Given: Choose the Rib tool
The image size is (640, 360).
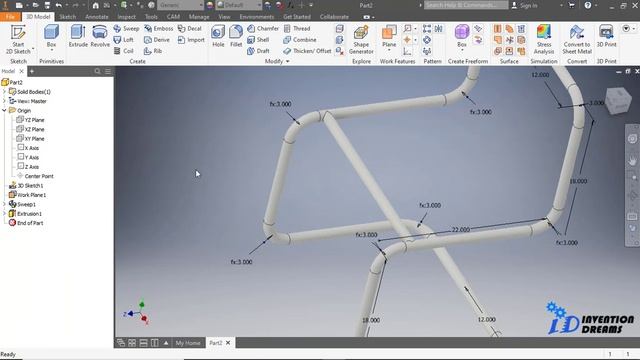Looking at the screenshot, I should click(x=153, y=51).
